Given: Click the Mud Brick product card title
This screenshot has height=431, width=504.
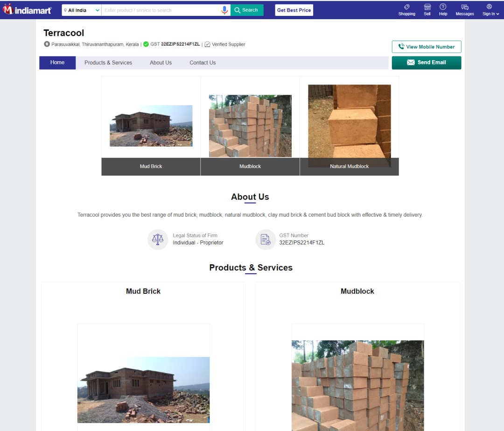Looking at the screenshot, I should click(x=143, y=291).
